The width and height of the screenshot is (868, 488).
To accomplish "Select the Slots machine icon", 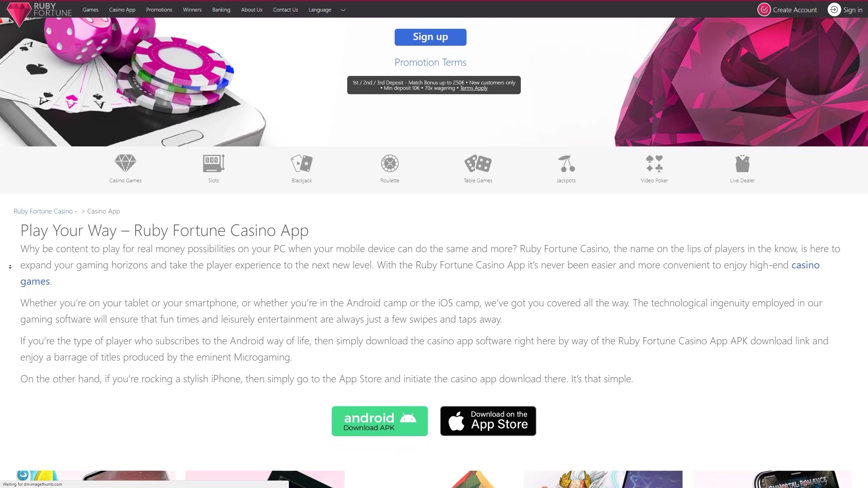I will pos(214,163).
